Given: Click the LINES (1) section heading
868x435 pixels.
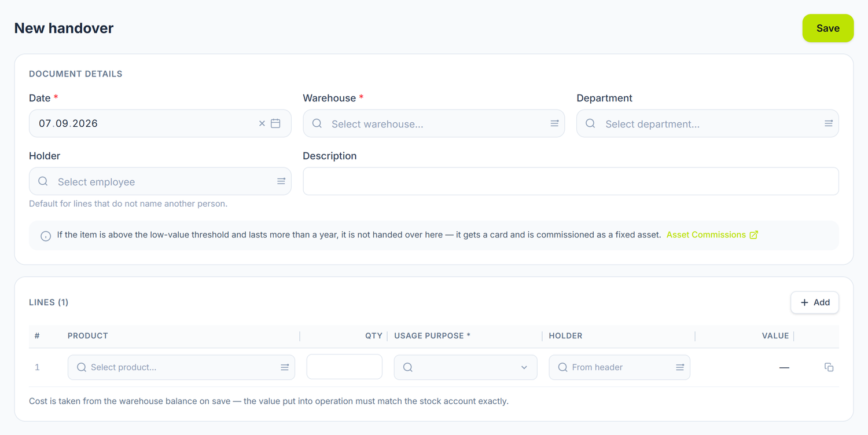Looking at the screenshot, I should 49,302.
